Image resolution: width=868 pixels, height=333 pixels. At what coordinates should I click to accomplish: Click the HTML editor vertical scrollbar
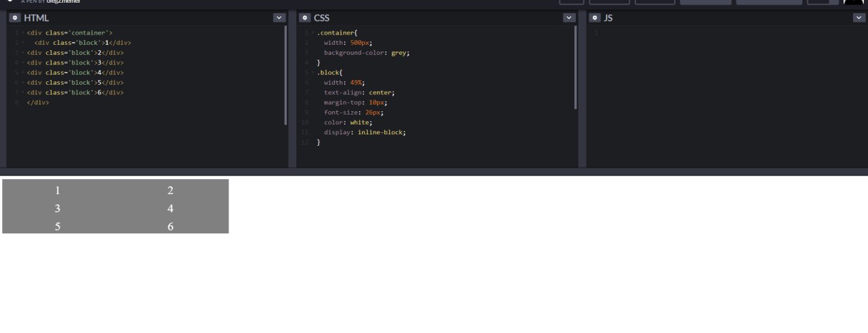pyautogui.click(x=285, y=75)
